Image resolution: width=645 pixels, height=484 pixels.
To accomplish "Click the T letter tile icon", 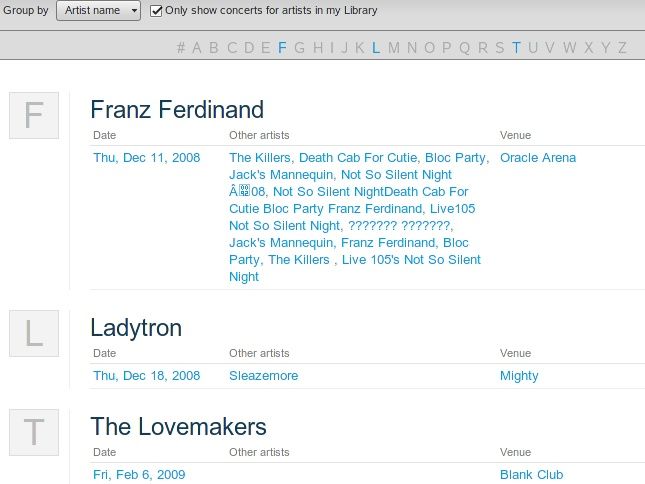I will point(34,433).
